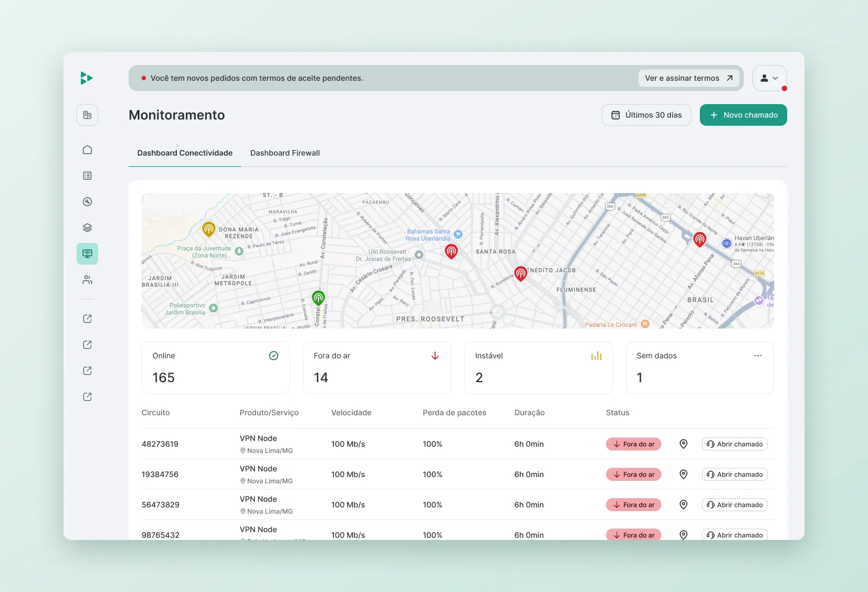Click Ver e assinar termos button

tap(689, 78)
